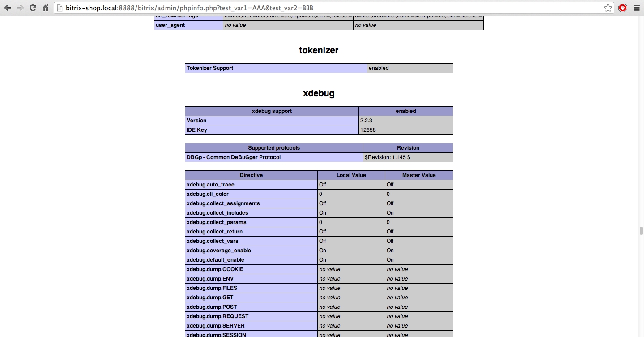This screenshot has width=644, height=337.
Task: Open the red ad-blocker extension icon
Action: coord(623,8)
